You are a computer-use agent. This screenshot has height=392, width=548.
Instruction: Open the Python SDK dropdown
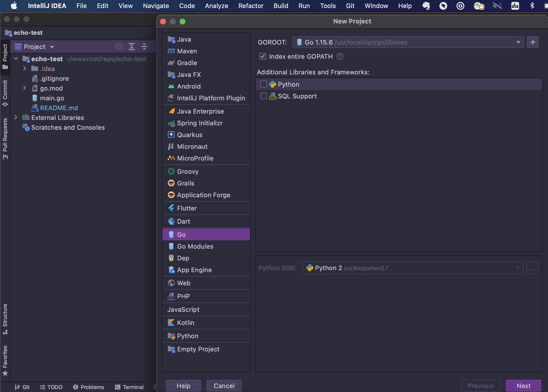click(413, 268)
